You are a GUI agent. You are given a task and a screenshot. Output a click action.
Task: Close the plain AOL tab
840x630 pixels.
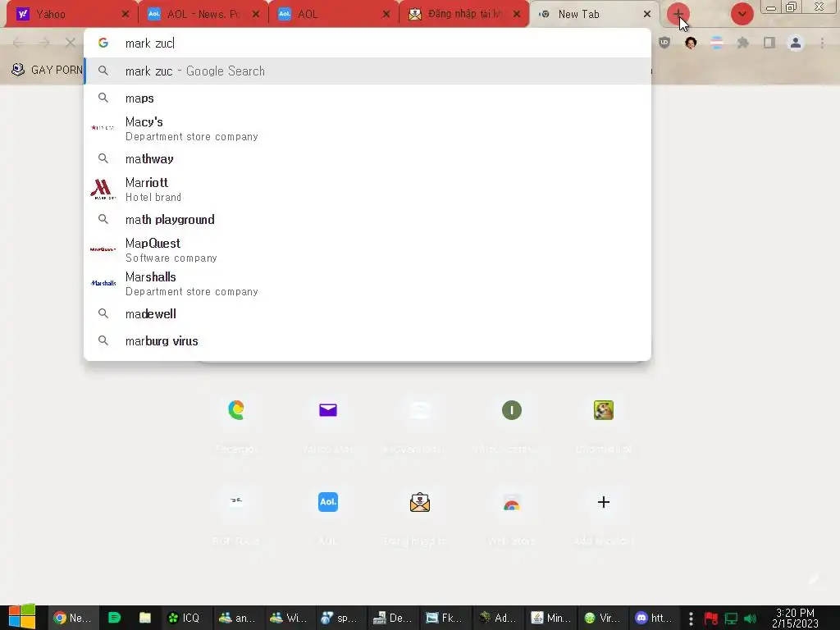386,15
